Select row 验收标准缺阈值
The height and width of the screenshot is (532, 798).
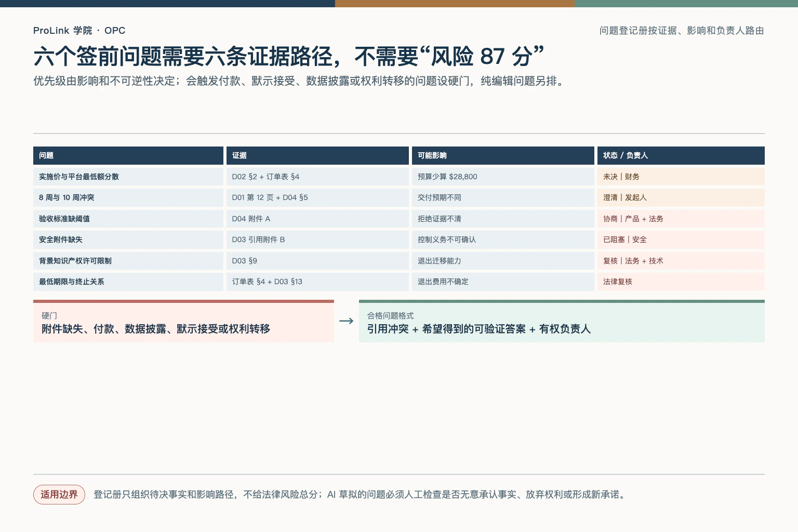399,219
